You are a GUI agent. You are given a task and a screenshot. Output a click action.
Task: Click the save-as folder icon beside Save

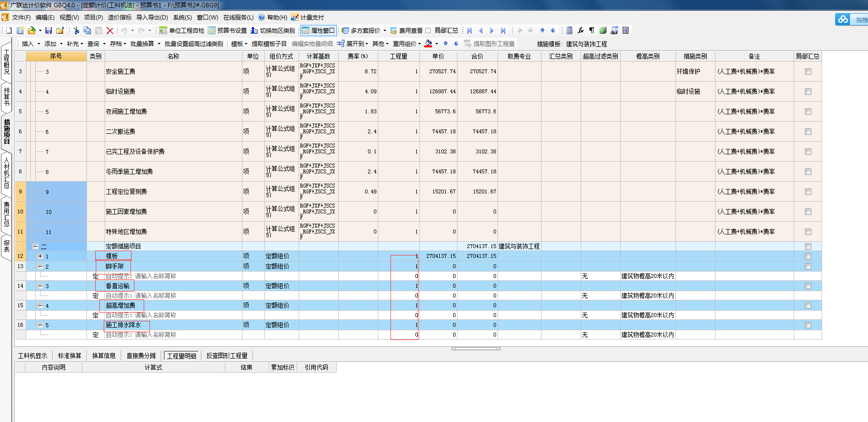click(x=60, y=30)
